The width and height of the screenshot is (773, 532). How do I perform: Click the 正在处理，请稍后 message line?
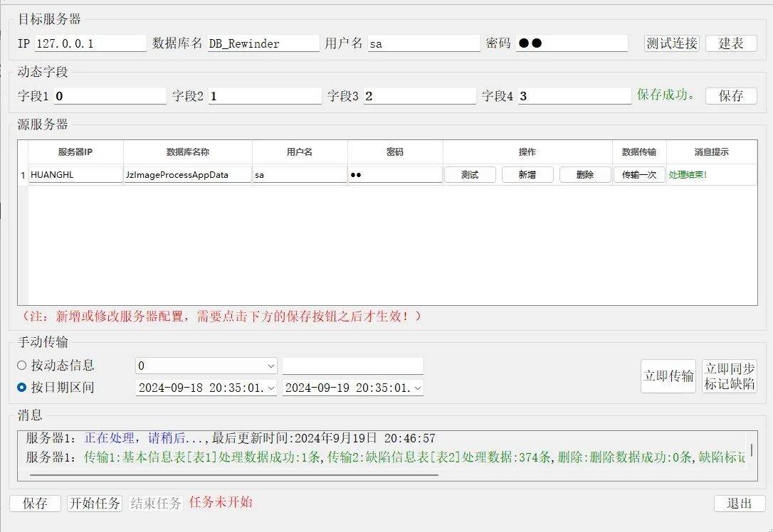(231, 438)
